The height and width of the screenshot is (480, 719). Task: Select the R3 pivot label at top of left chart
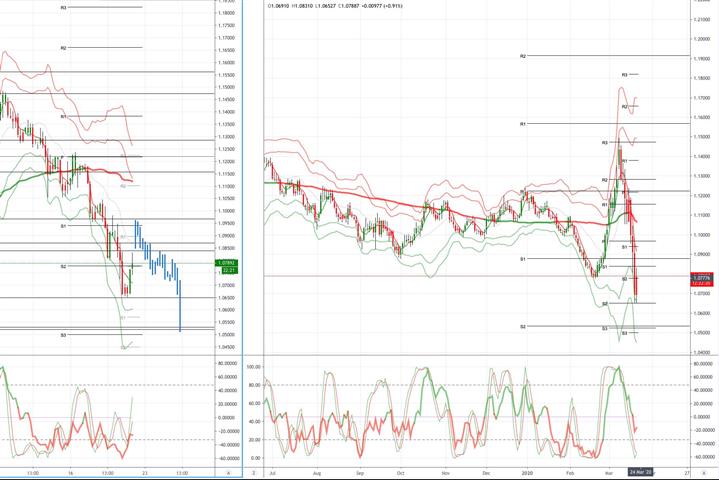(x=63, y=8)
